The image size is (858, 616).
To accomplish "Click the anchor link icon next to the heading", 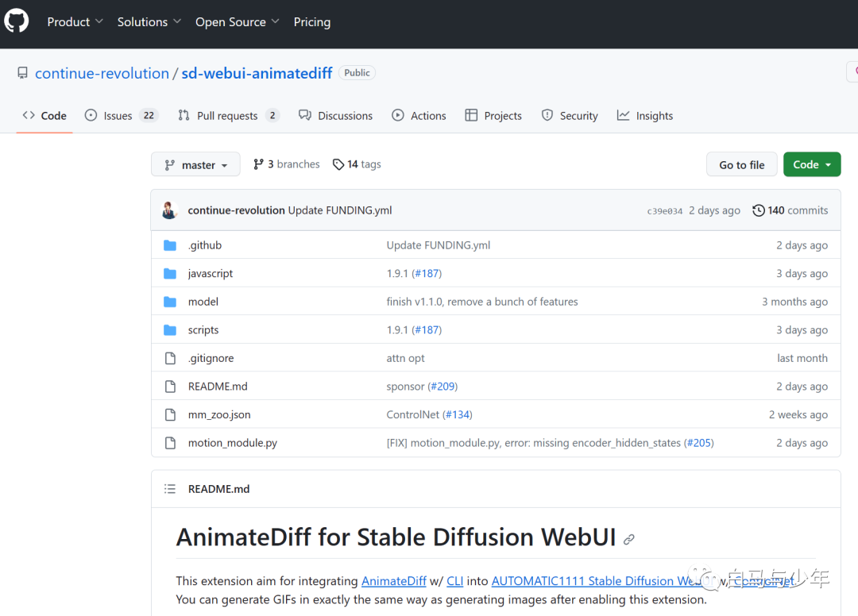I will tap(628, 539).
